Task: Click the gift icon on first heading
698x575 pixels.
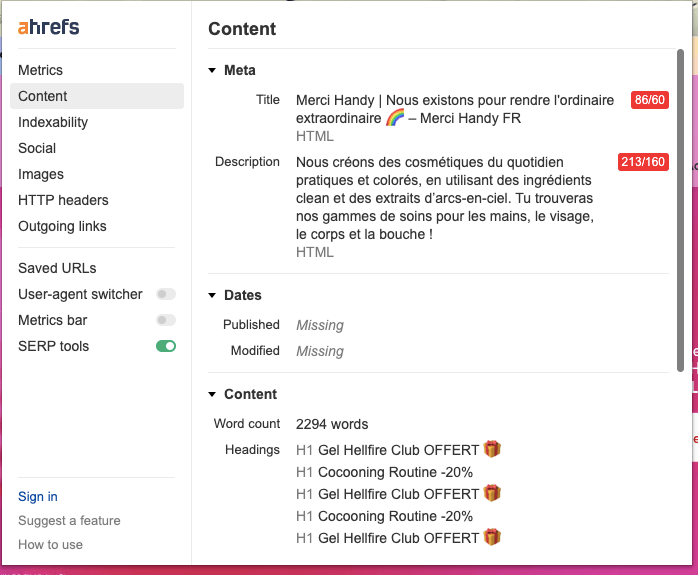Action: (x=492, y=449)
